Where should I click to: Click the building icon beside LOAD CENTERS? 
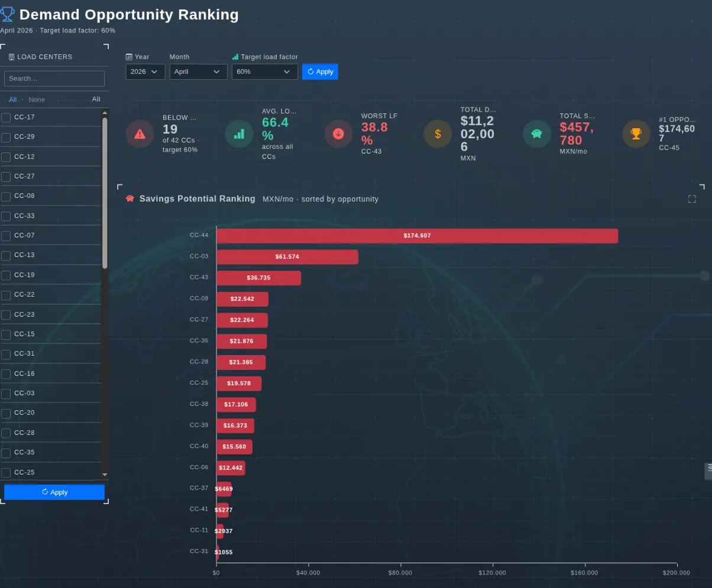[11, 57]
